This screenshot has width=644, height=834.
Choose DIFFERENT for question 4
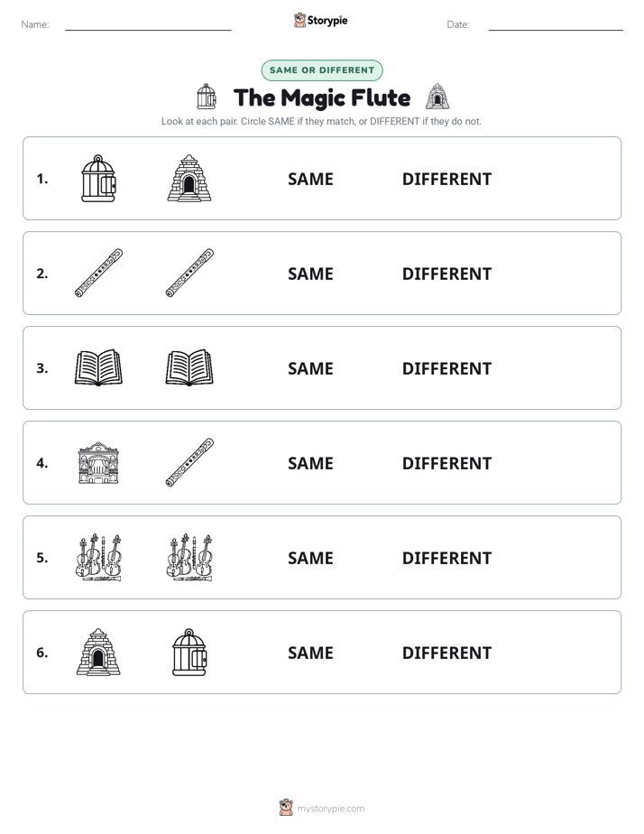446,463
